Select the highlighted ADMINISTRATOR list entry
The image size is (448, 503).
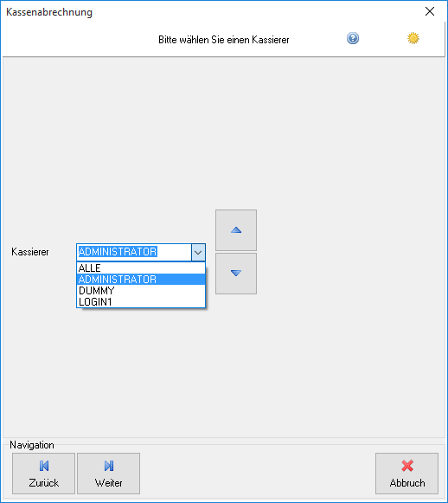(x=141, y=280)
